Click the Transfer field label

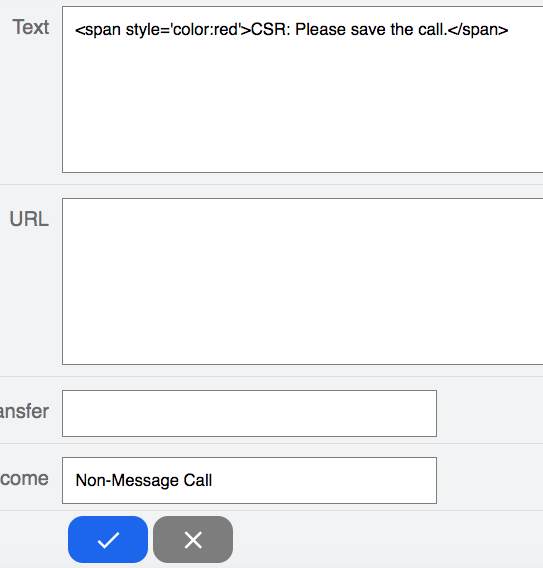pyautogui.click(x=24, y=412)
